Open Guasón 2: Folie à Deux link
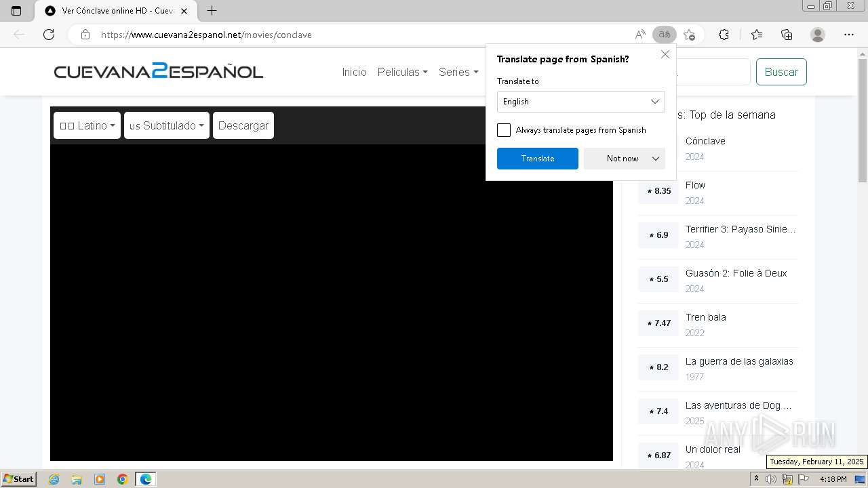This screenshot has width=868, height=488. pos(736,273)
